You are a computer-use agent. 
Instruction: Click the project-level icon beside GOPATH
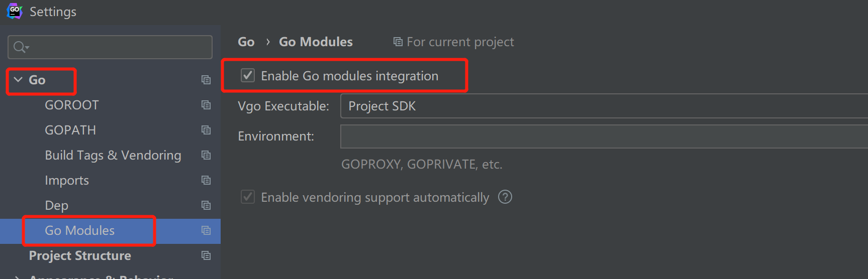point(206,130)
